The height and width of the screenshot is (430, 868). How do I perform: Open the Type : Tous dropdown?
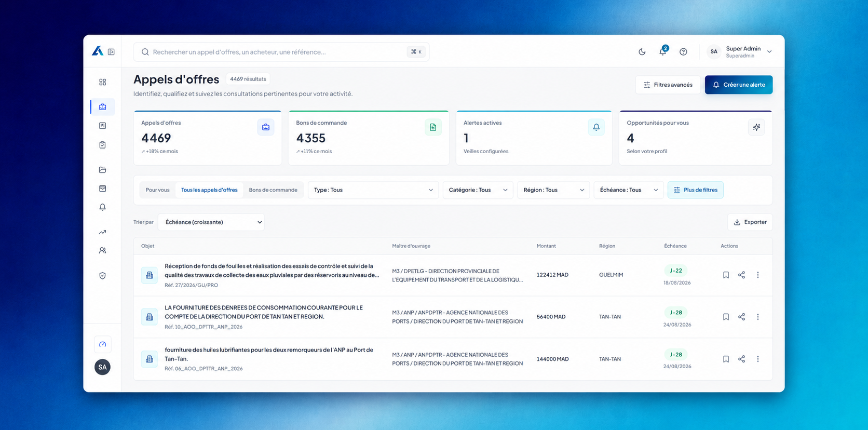(x=373, y=190)
